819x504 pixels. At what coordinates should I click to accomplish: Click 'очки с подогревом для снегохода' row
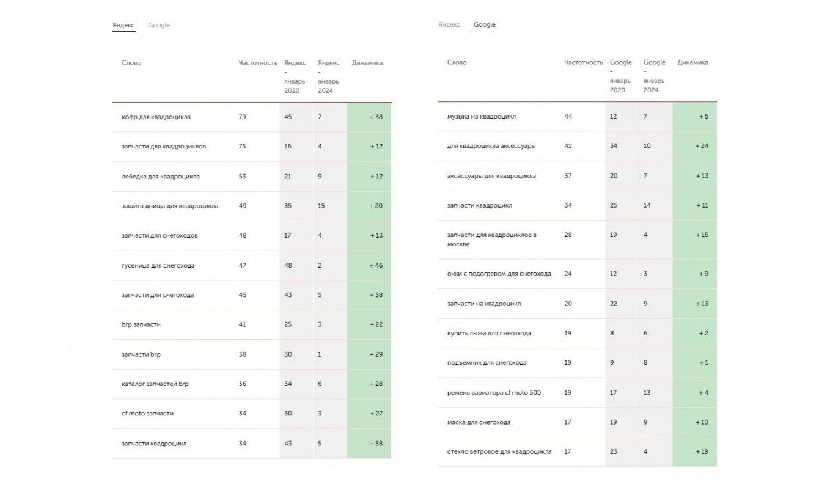[x=499, y=274]
